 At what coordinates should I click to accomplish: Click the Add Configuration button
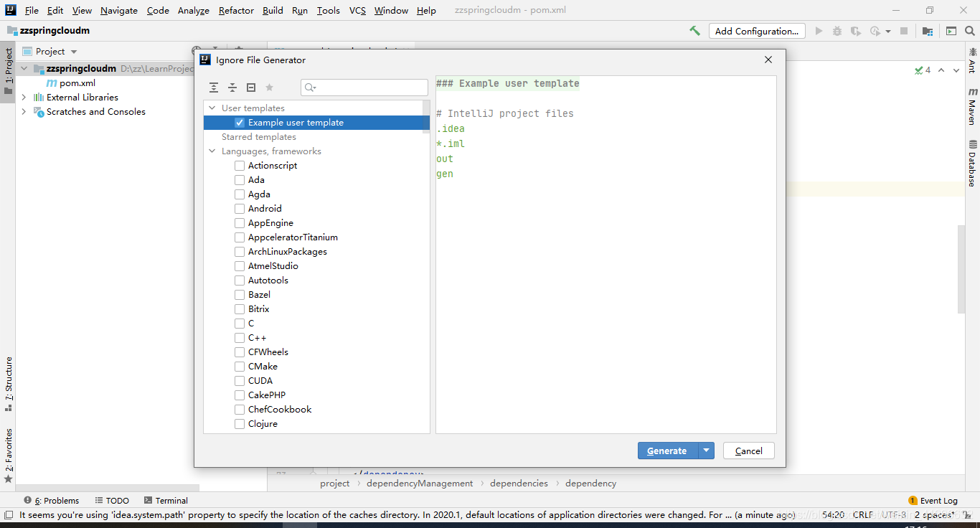pyautogui.click(x=757, y=31)
